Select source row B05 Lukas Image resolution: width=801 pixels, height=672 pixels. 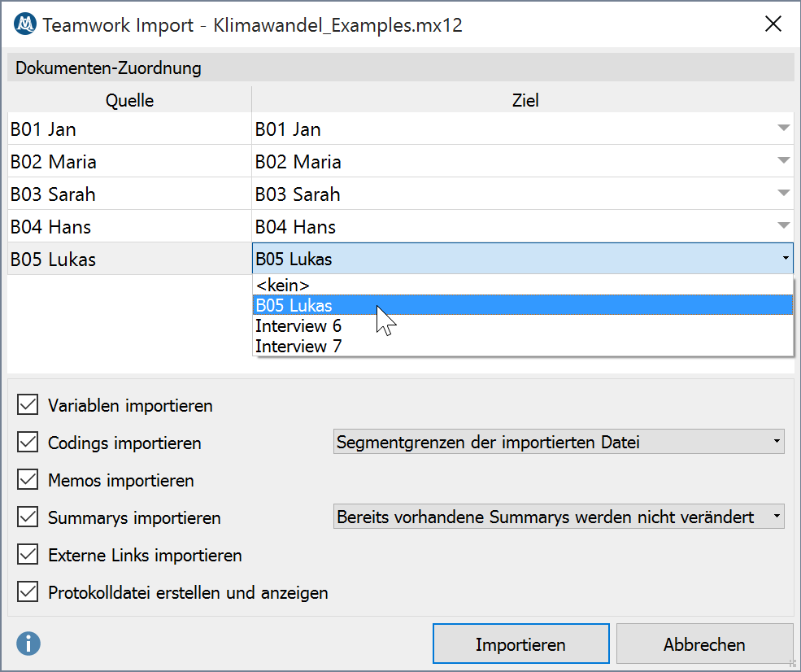point(130,259)
